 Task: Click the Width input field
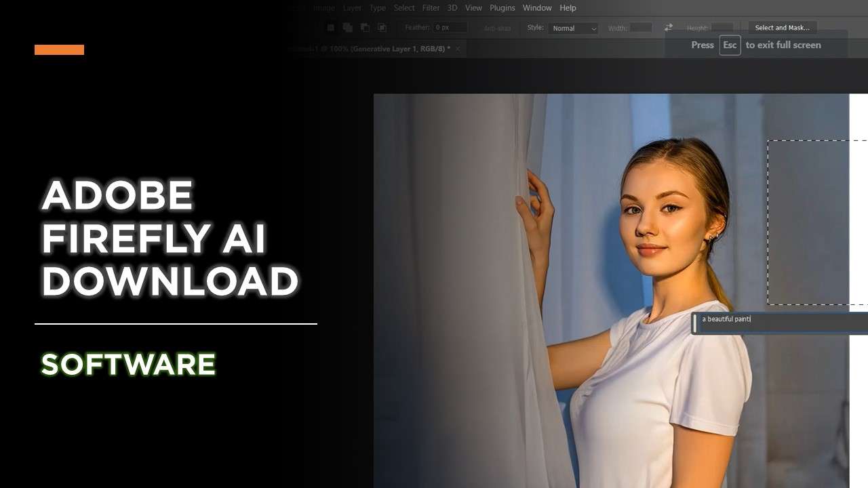click(x=641, y=28)
